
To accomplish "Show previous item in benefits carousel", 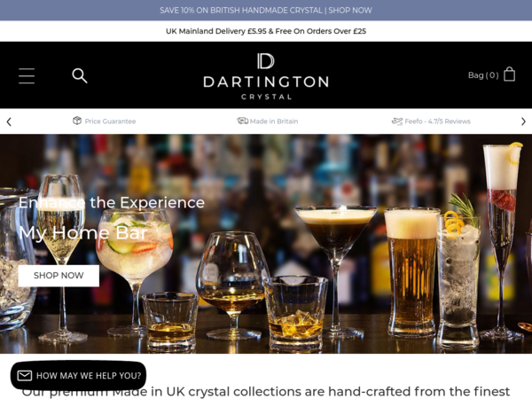I will click(9, 121).
